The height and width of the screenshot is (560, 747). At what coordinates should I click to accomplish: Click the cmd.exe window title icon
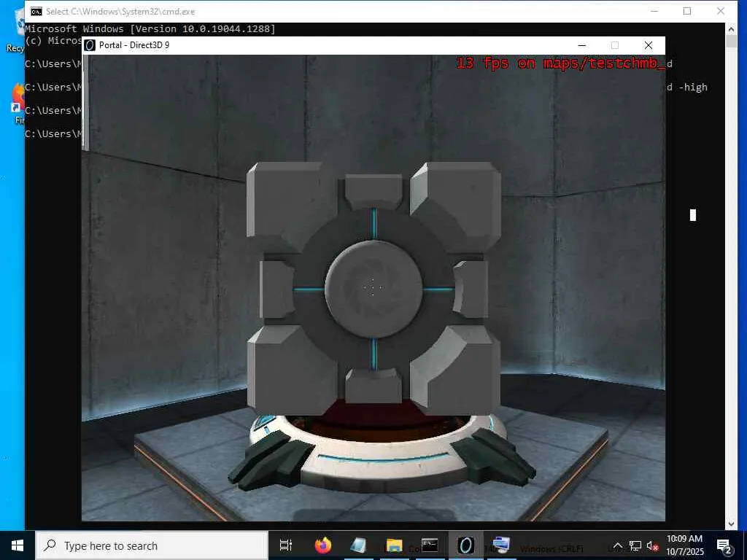36,12
